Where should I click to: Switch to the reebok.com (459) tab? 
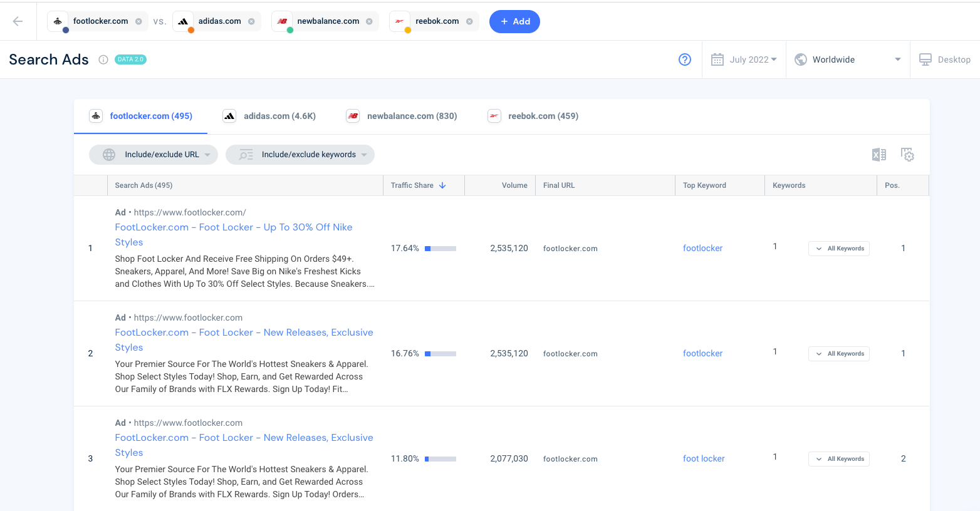(533, 116)
